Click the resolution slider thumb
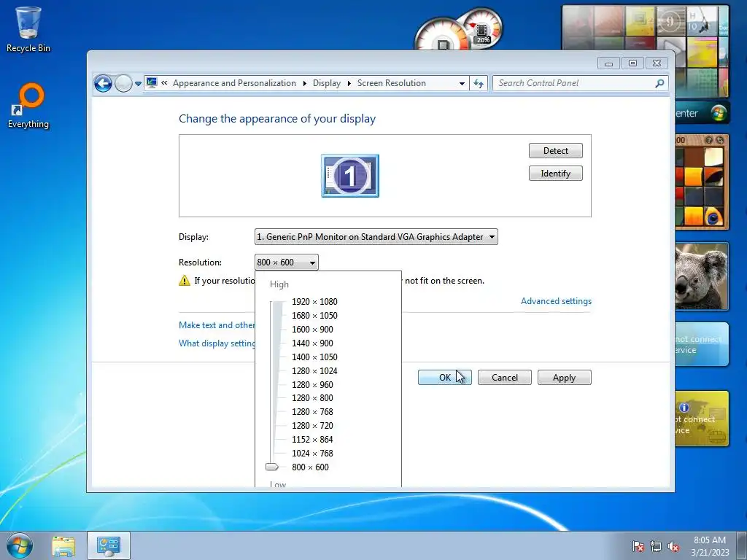This screenshot has width=747, height=560. [272, 467]
